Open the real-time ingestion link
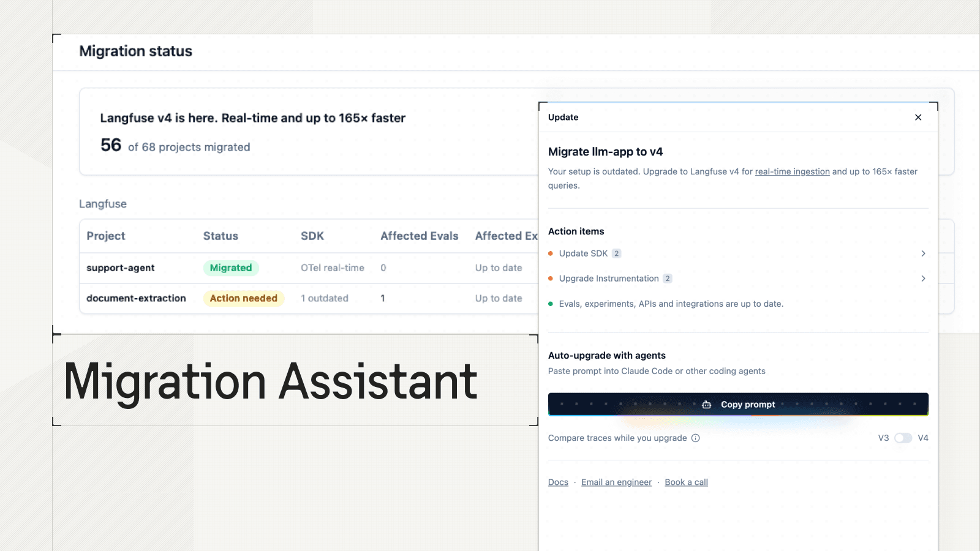980x551 pixels. [792, 171]
